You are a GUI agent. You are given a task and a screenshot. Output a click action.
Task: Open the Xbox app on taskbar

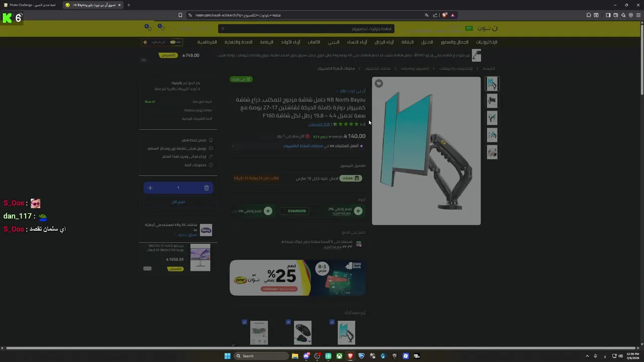pyautogui.click(x=339, y=356)
